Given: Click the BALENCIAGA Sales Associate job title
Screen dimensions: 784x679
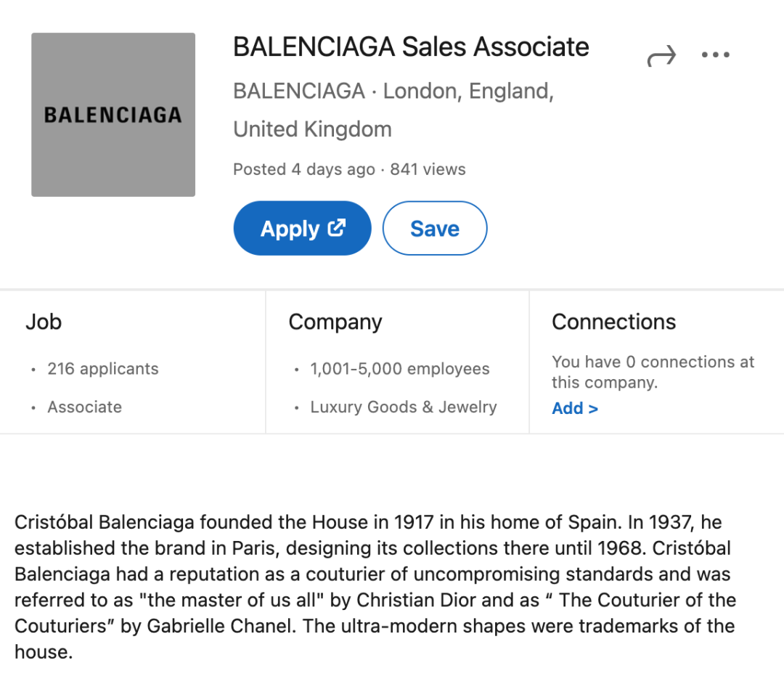Looking at the screenshot, I should [411, 47].
